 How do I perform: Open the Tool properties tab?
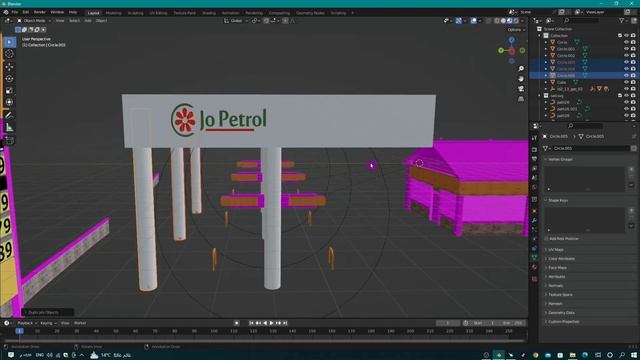click(x=534, y=139)
